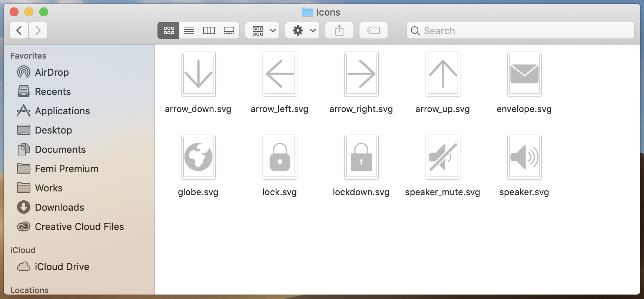Click the arrow_up.svg file name

coord(443,109)
